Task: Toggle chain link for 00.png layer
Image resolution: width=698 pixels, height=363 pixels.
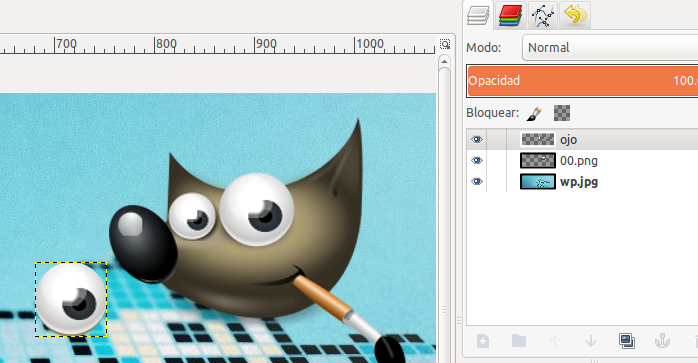Action: click(497, 160)
